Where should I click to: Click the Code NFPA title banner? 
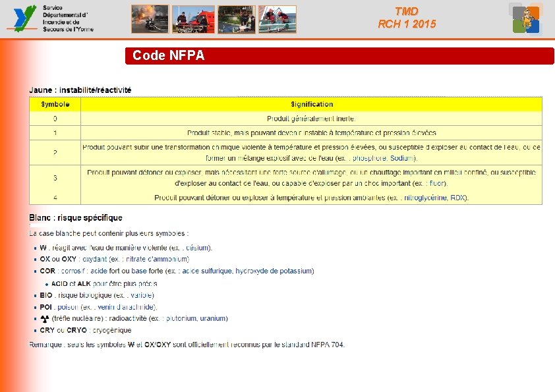click(x=339, y=56)
